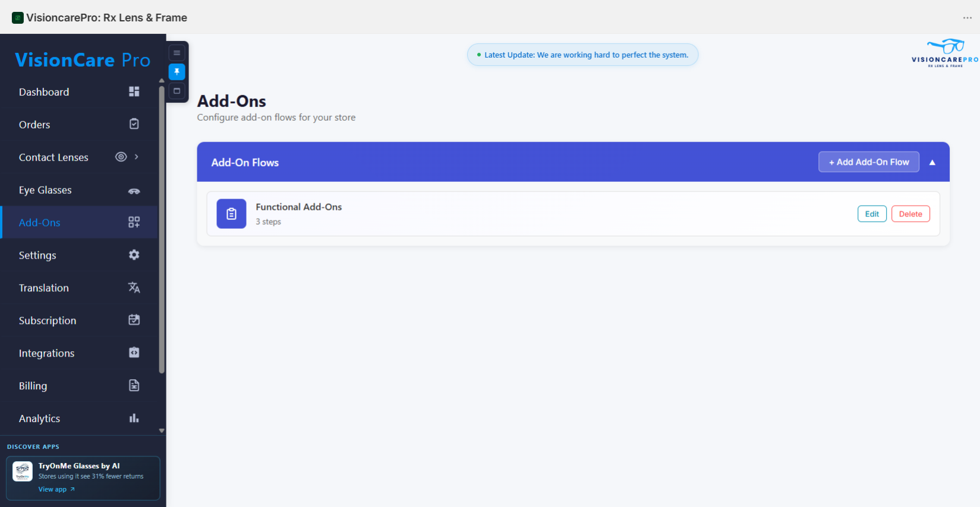
Task: Click 'Stores using it see 31% fewer returns' text
Action: [x=91, y=476]
